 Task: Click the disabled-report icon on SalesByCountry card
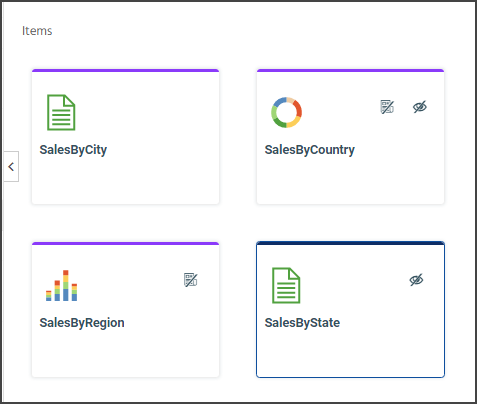coord(387,107)
